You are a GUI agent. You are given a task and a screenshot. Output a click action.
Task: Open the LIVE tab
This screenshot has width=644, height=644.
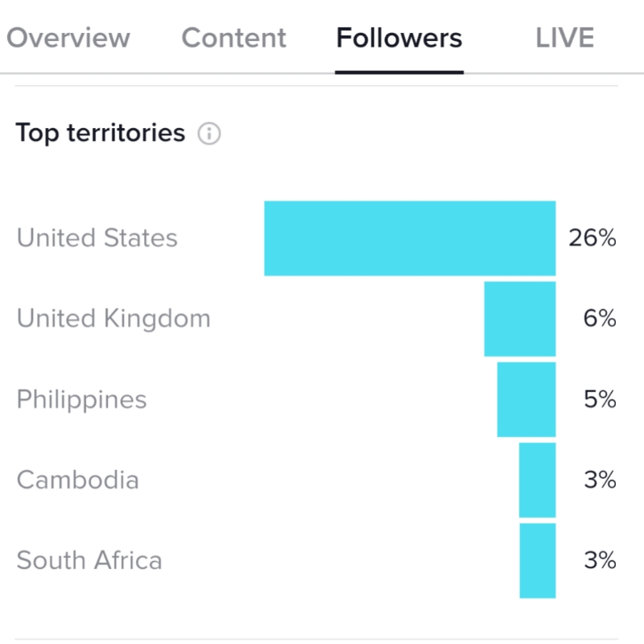[x=565, y=38]
